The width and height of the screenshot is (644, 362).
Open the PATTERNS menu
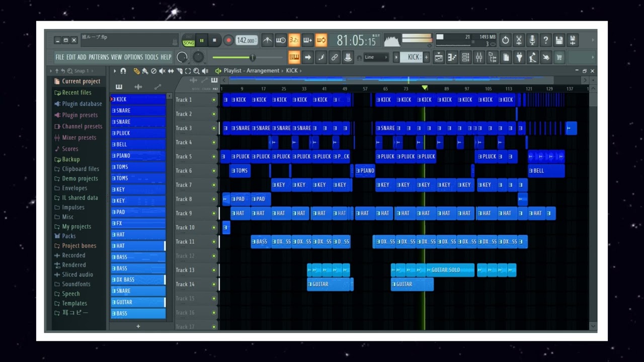[x=99, y=57]
